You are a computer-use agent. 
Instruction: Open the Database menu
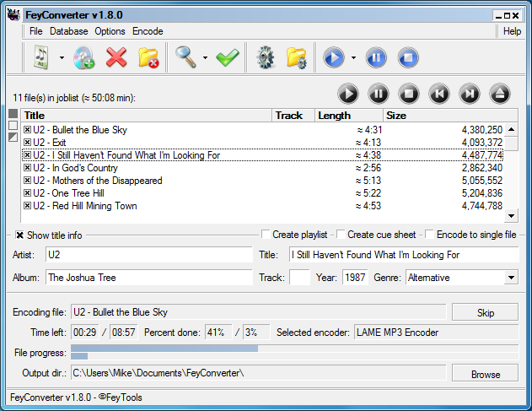[x=69, y=31]
